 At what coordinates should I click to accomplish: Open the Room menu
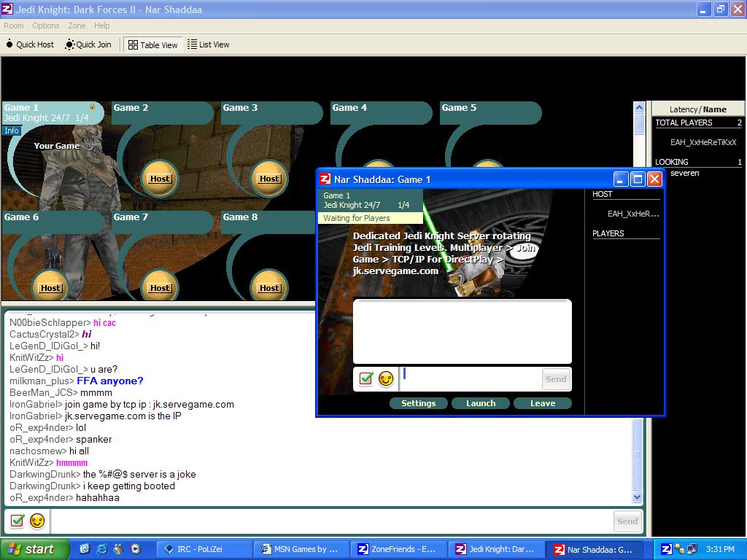(14, 26)
